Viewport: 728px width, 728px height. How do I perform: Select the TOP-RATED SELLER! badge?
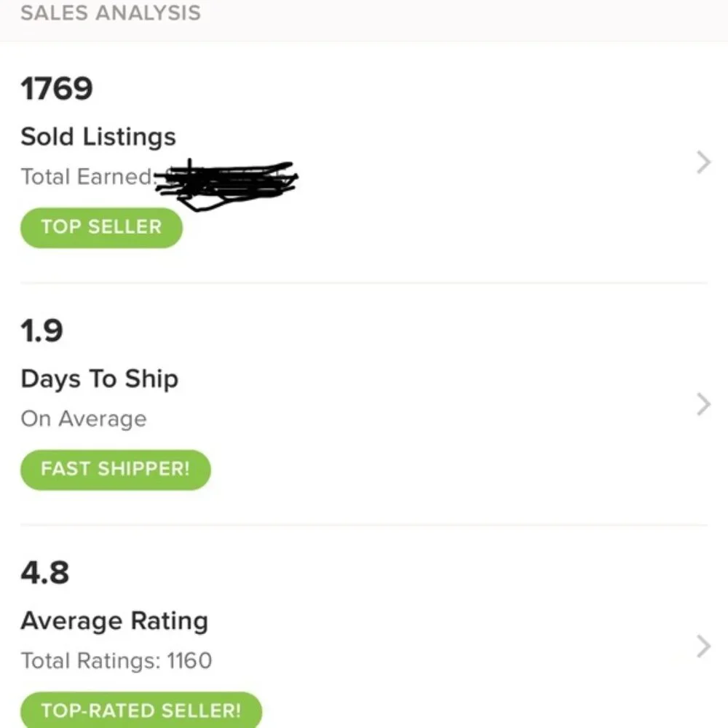coord(141,711)
